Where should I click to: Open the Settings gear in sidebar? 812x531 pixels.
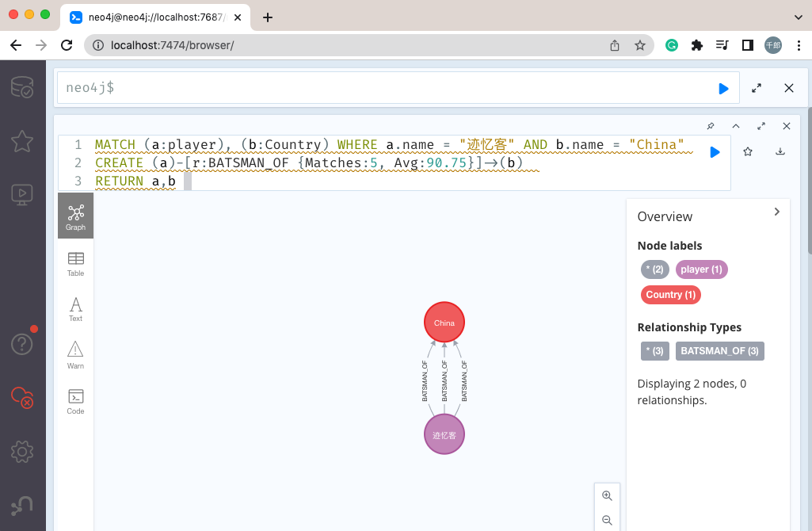pyautogui.click(x=22, y=452)
